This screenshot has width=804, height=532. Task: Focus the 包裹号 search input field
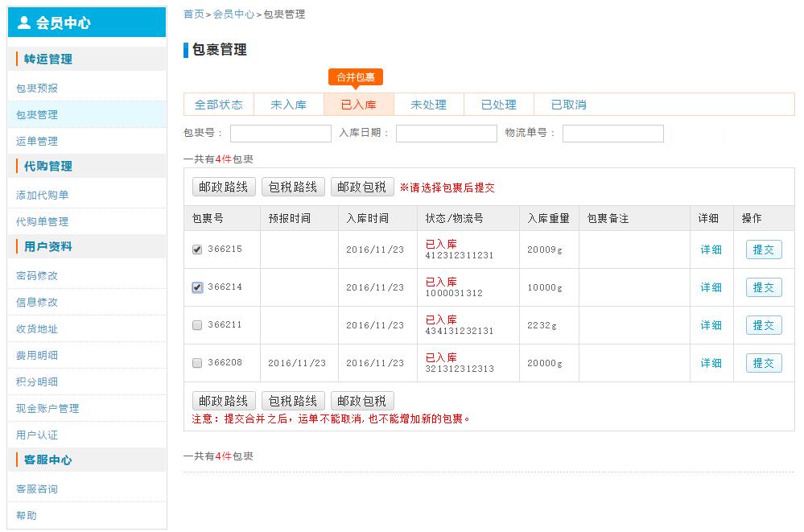(280, 134)
